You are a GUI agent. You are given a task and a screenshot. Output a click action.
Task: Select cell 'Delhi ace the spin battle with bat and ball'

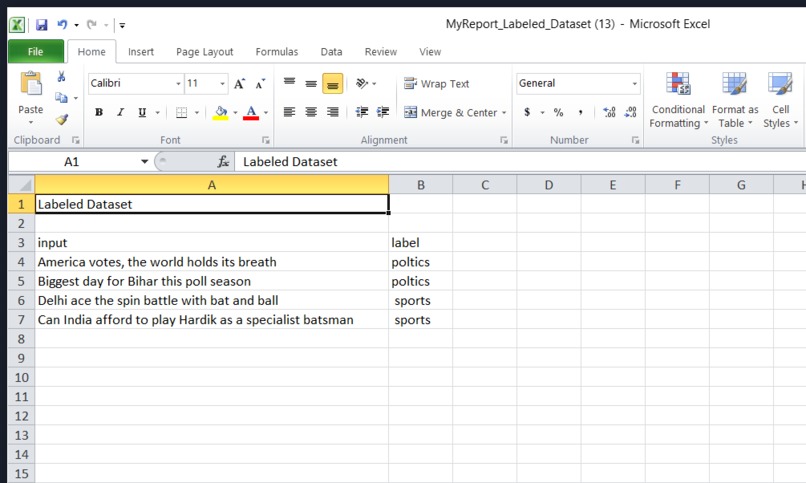coord(211,300)
